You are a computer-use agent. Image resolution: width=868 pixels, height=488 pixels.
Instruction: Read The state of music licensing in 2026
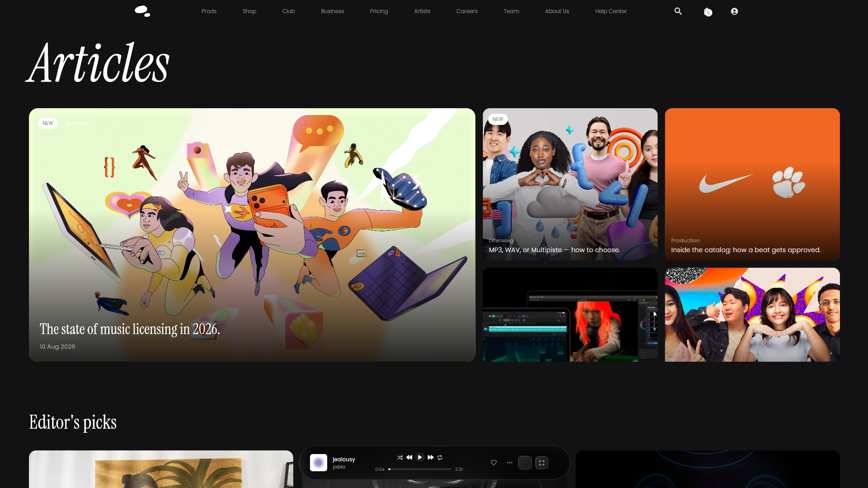129,329
